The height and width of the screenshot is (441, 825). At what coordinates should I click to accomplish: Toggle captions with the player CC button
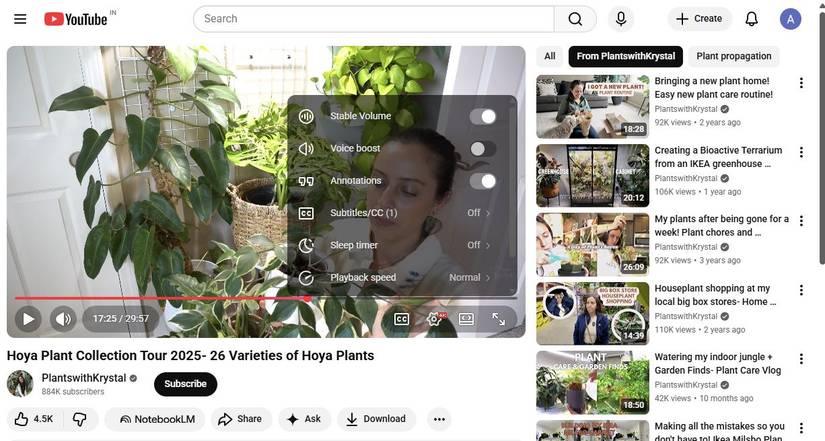coord(401,319)
